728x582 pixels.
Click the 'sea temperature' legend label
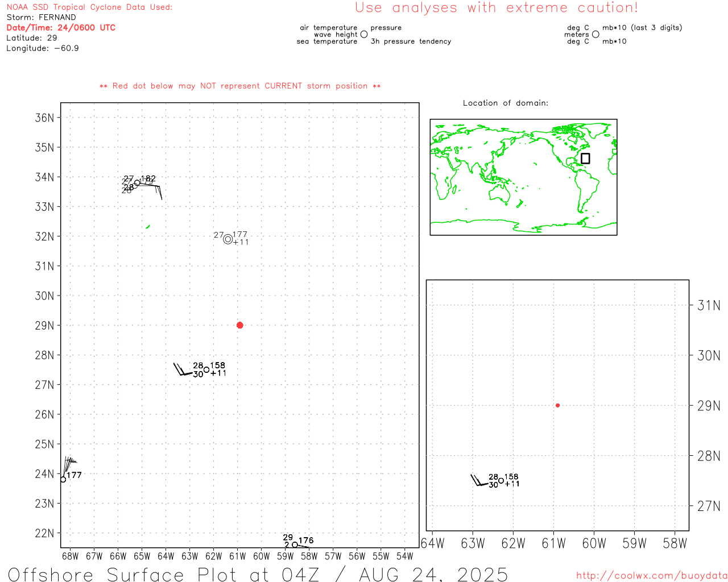pos(327,41)
